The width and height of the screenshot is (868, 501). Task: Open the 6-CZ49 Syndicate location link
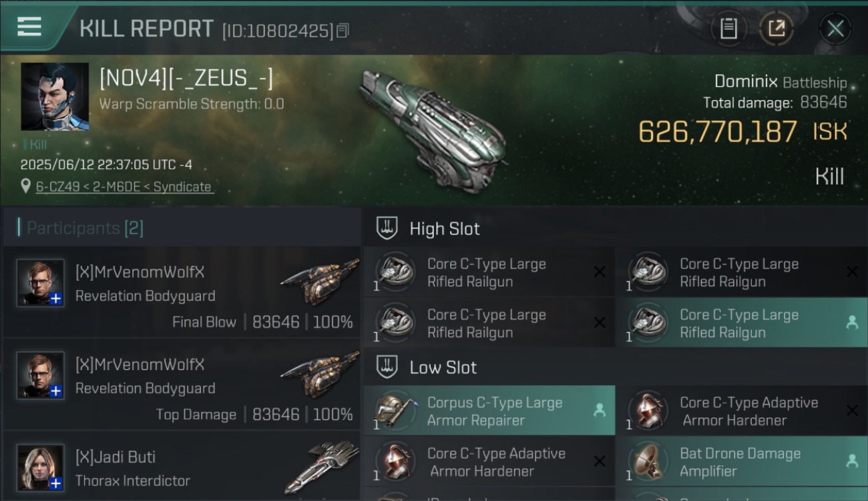[x=124, y=187]
